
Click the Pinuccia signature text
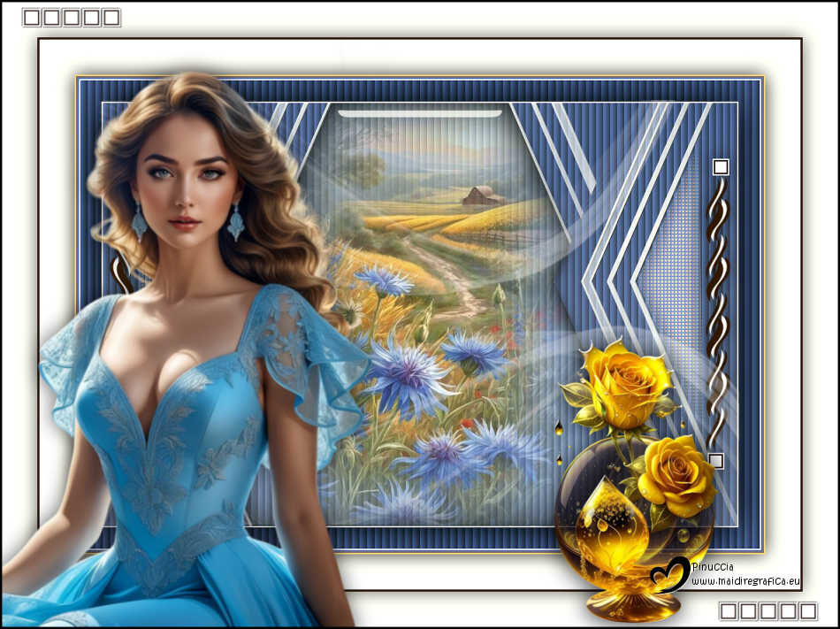(714, 566)
